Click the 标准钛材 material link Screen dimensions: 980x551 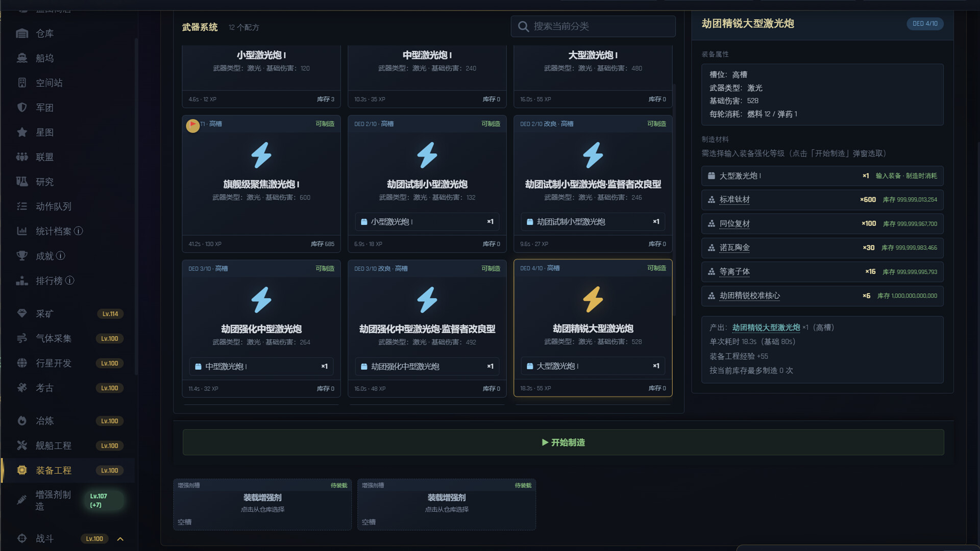point(734,199)
